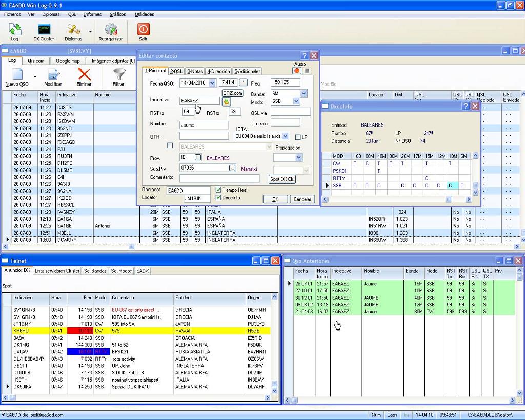Start audio recording with red record button
The width and height of the screenshot is (525, 420).
click(x=297, y=71)
